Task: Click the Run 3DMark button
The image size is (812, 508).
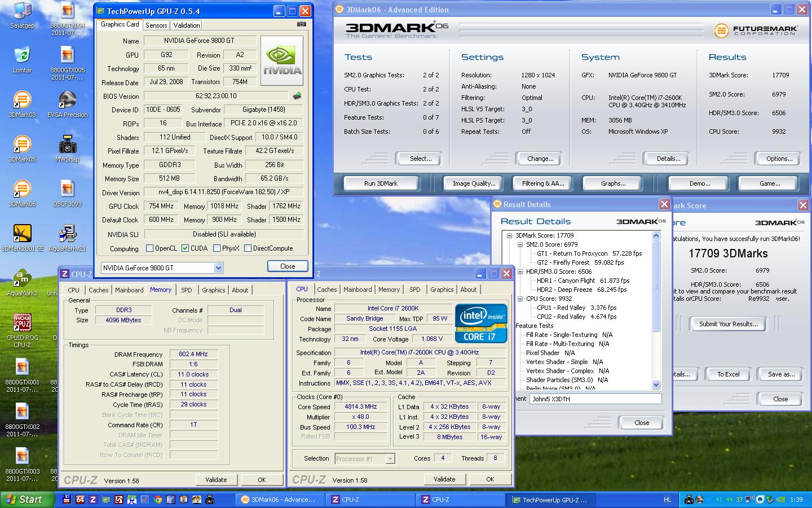Action: pos(381,183)
